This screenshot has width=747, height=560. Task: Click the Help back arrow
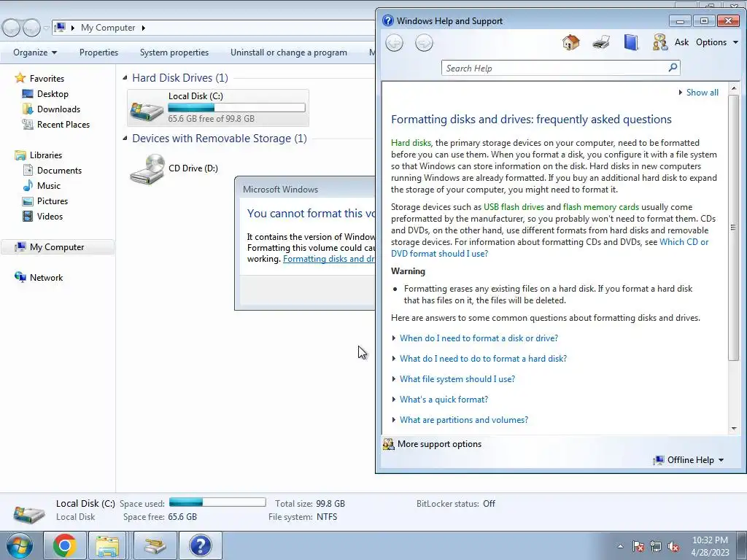point(394,43)
